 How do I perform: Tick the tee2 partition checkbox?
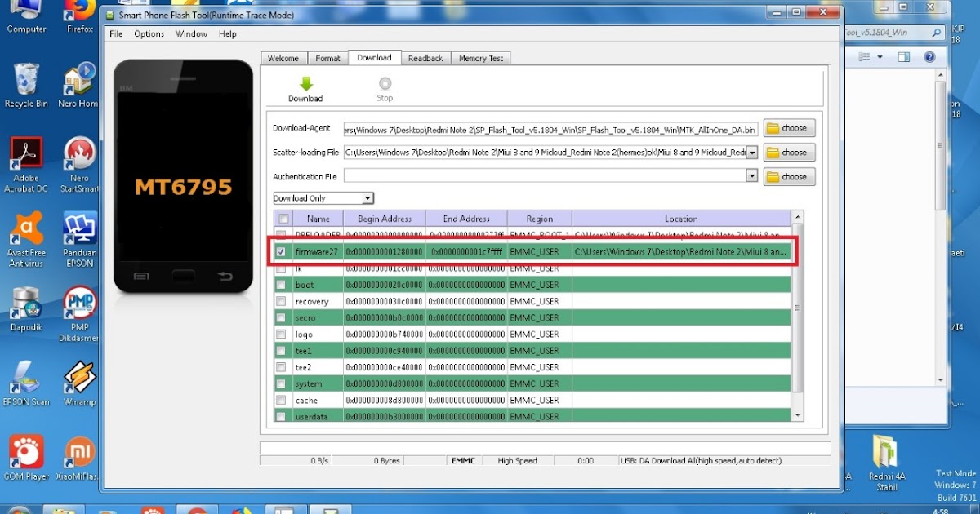(x=281, y=367)
